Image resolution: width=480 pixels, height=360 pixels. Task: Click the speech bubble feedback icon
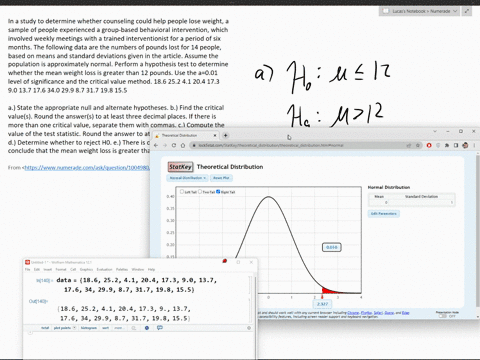(x=160, y=328)
